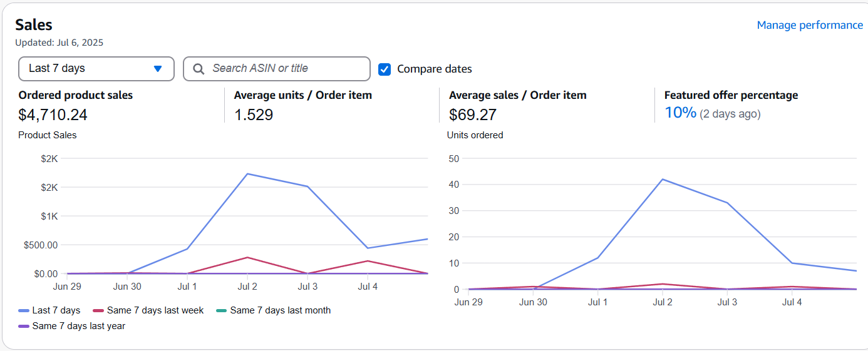Click the Jul 4 blue point on Units ordered
The image size is (868, 351).
click(792, 263)
